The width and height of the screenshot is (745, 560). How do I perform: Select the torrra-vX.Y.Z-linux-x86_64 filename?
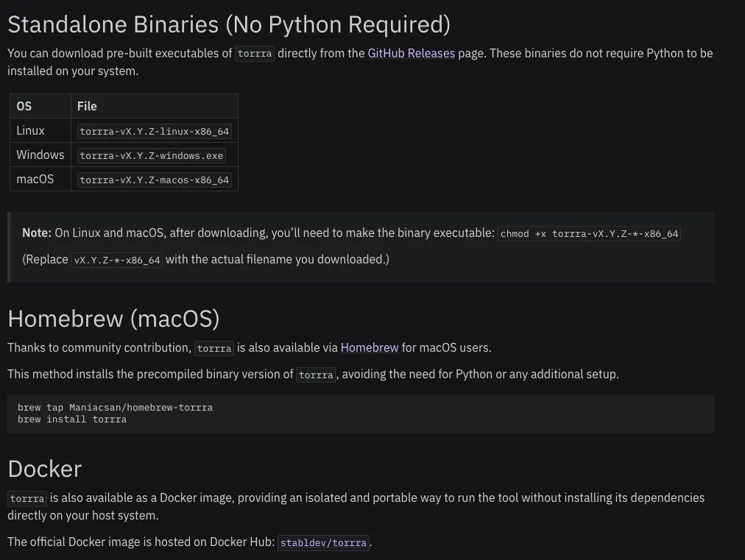point(155,132)
